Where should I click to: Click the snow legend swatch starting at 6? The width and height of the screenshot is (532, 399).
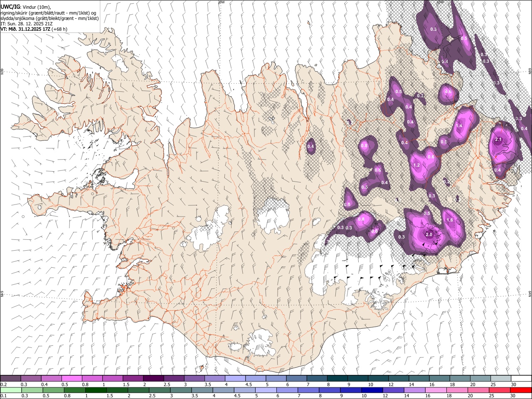(296, 379)
